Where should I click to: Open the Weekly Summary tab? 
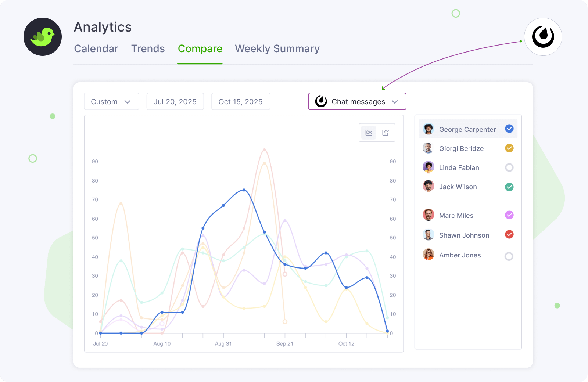click(277, 49)
